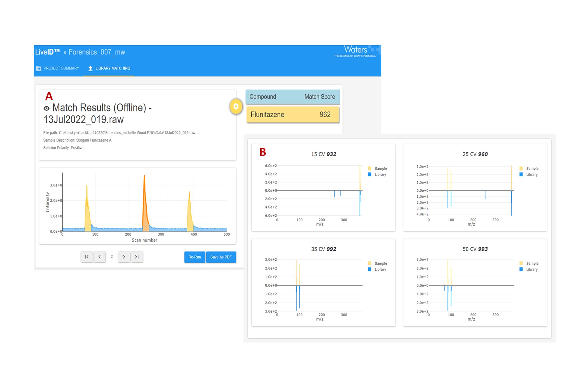Click the yellow settings gear icon

[x=236, y=106]
